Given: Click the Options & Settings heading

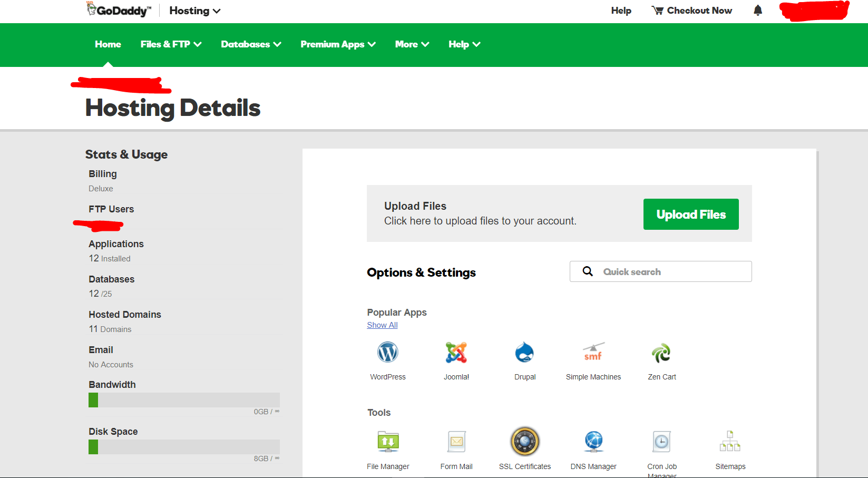Looking at the screenshot, I should [421, 272].
